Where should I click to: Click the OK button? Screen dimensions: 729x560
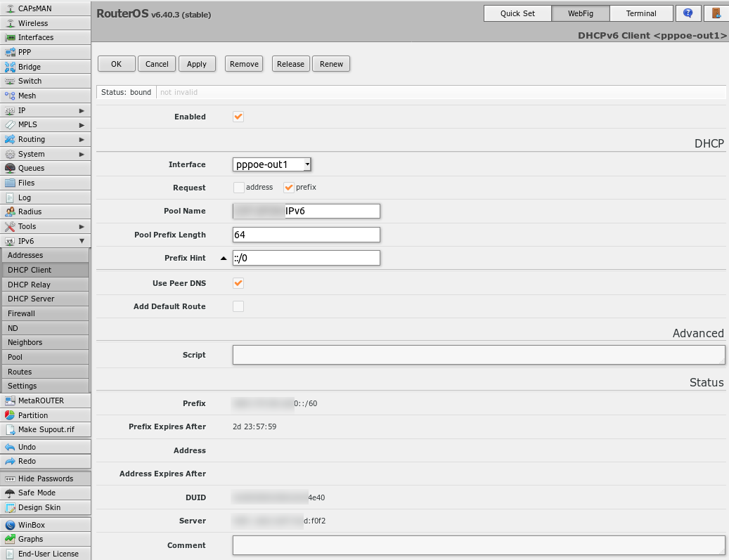[x=116, y=64]
